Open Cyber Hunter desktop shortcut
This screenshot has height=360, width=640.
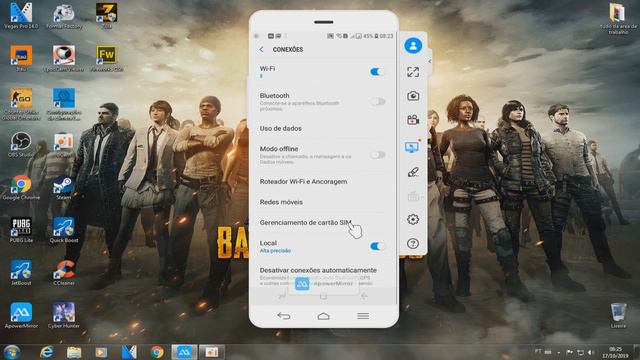point(64,316)
